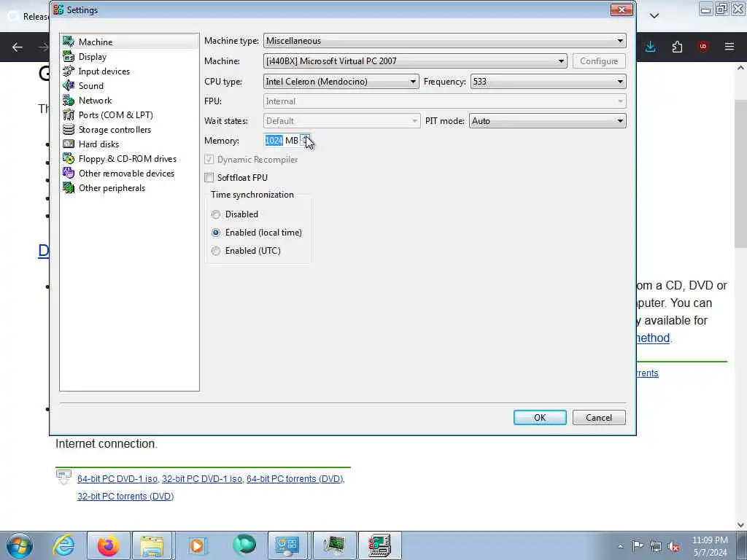
Task: Click the uBlock Origin toolbar icon
Action: click(703, 47)
